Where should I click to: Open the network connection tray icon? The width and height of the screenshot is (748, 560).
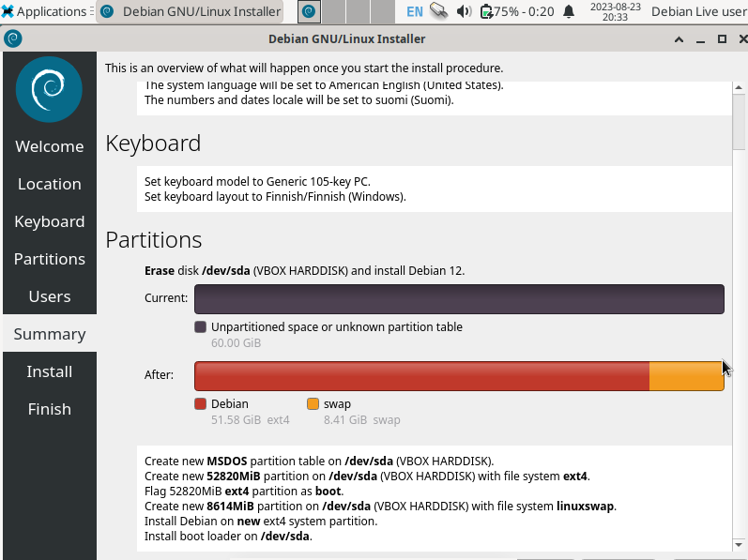click(x=438, y=12)
